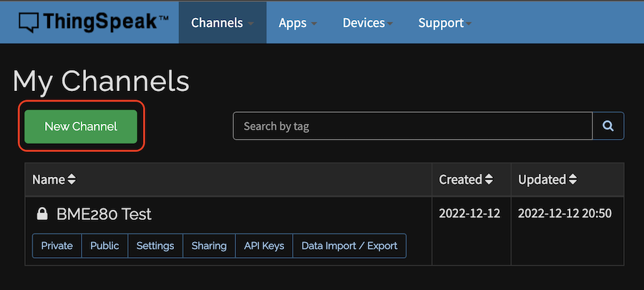Go to the Sharing tab
The width and height of the screenshot is (644, 290).
click(x=209, y=246)
